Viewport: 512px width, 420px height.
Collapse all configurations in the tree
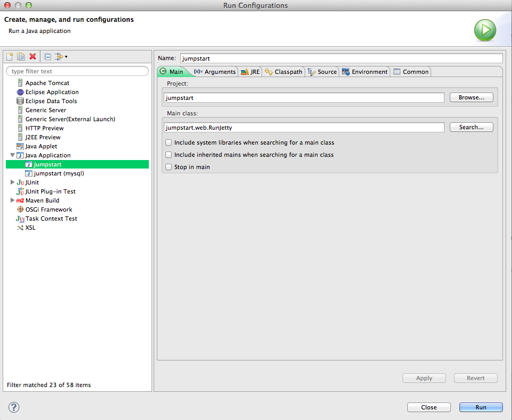pos(48,57)
